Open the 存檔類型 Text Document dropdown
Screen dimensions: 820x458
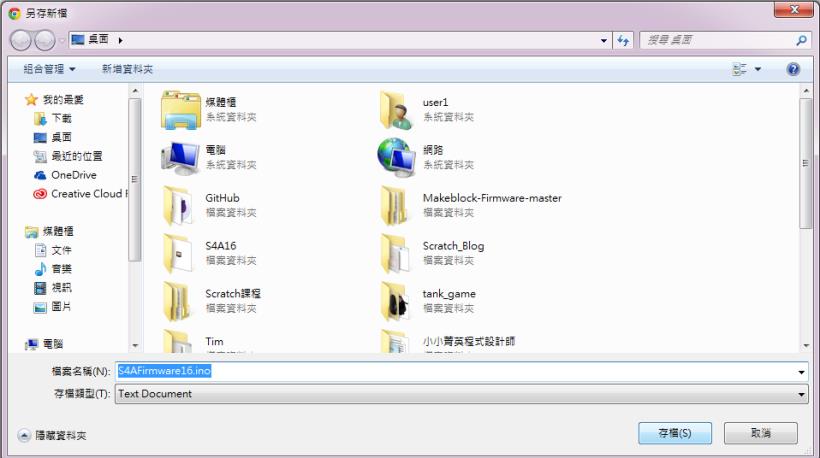click(x=461, y=394)
